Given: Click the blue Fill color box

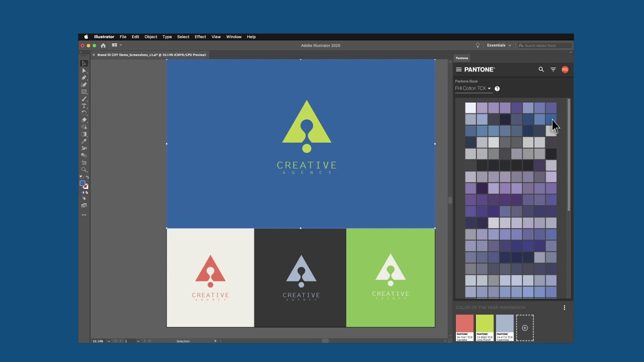Looking at the screenshot, I should (x=83, y=184).
